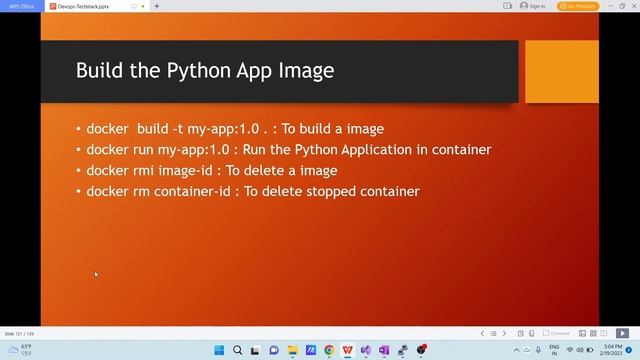640x360 pixels.
Task: Open File Explorer from taskbar
Action: point(292,350)
